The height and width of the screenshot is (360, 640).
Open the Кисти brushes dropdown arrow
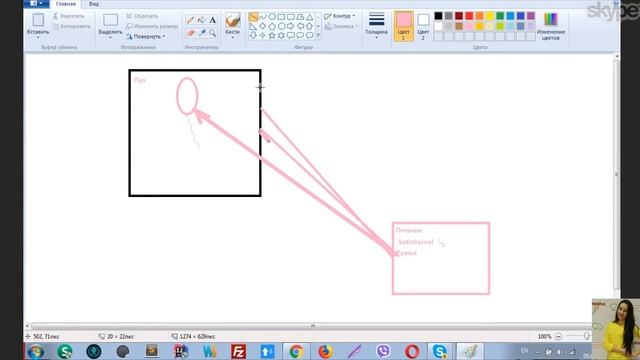coord(233,38)
